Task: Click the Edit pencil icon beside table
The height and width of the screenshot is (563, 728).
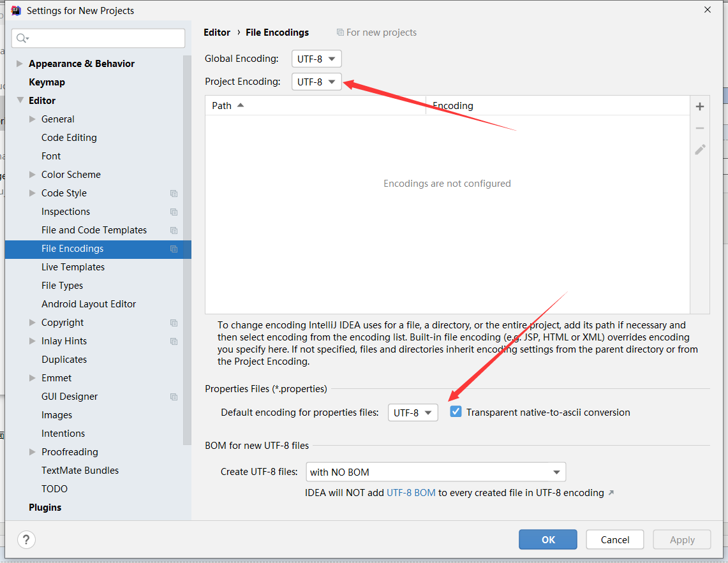Action: [700, 149]
